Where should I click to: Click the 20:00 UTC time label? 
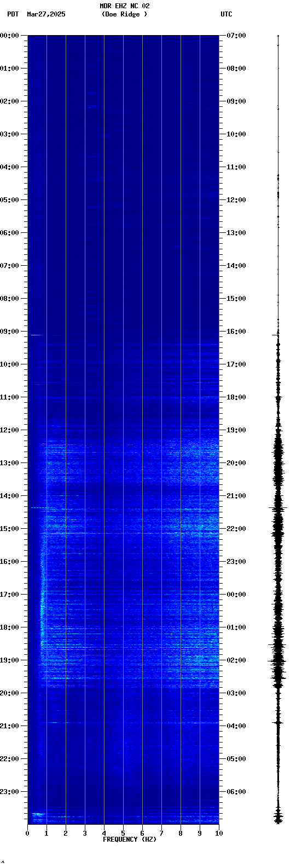[236, 463]
